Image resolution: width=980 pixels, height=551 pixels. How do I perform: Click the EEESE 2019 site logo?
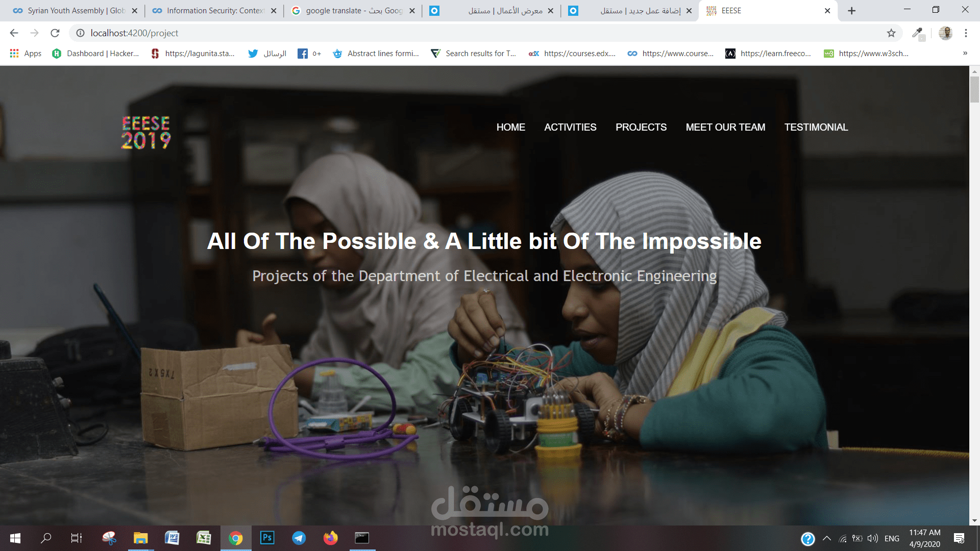pyautogui.click(x=146, y=133)
